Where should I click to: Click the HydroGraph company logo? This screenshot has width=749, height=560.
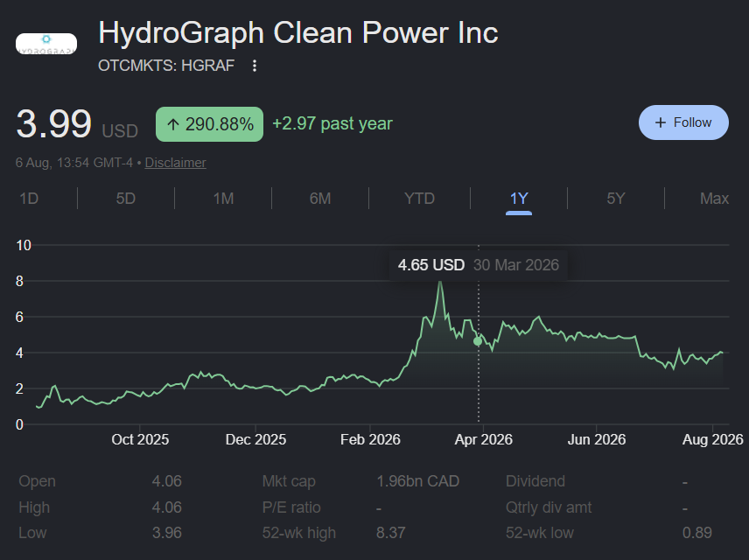pyautogui.click(x=46, y=44)
